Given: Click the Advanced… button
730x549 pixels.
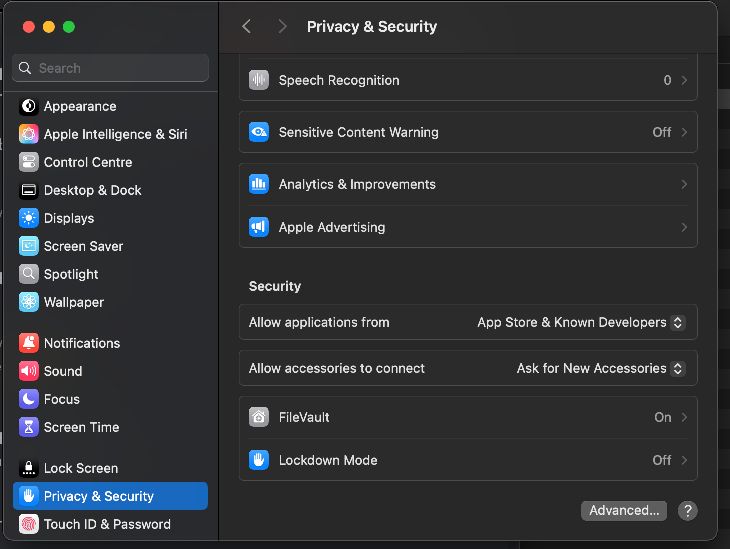Looking at the screenshot, I should tap(624, 510).
